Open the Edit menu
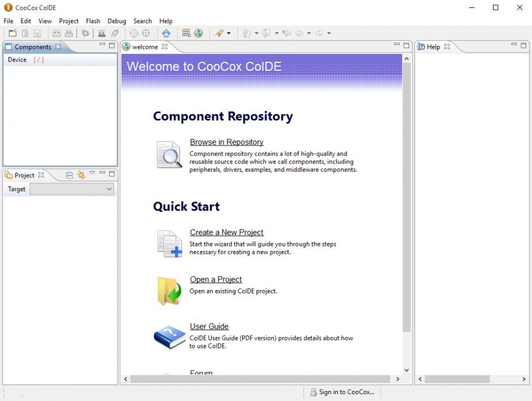The width and height of the screenshot is (532, 401). pyautogui.click(x=26, y=21)
